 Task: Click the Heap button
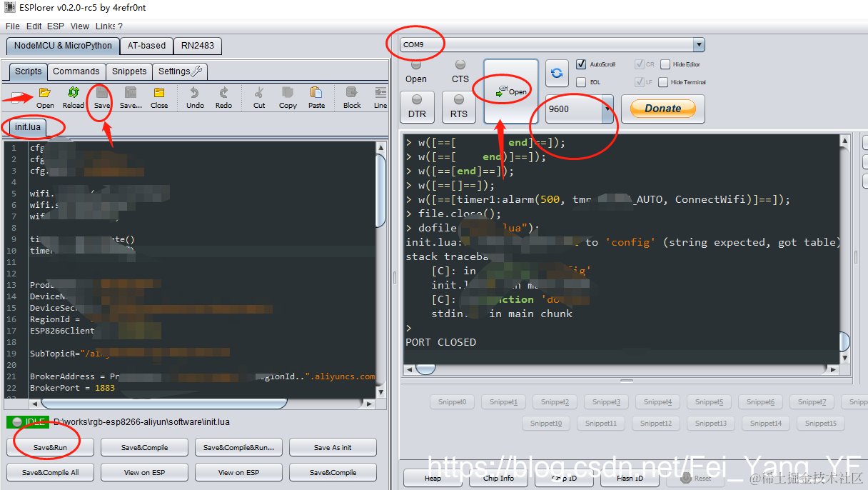[433, 479]
